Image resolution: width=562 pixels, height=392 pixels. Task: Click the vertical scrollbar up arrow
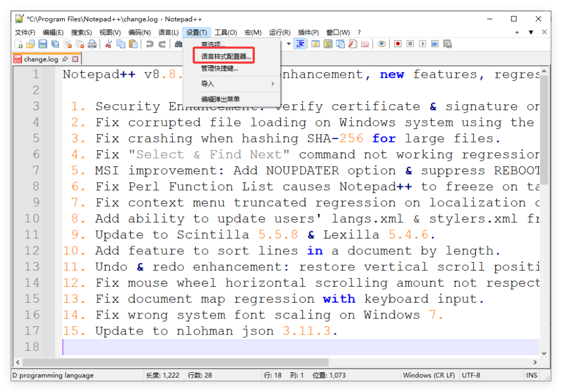click(544, 72)
